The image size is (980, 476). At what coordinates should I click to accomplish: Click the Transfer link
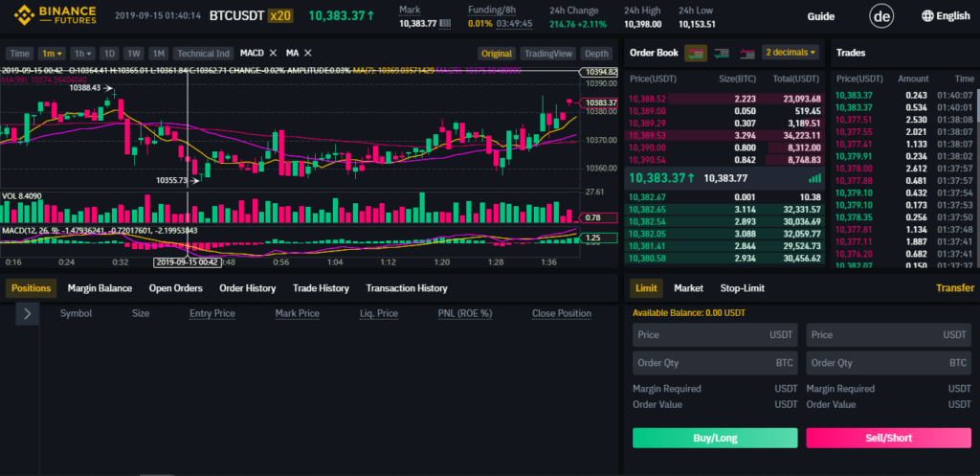click(955, 287)
